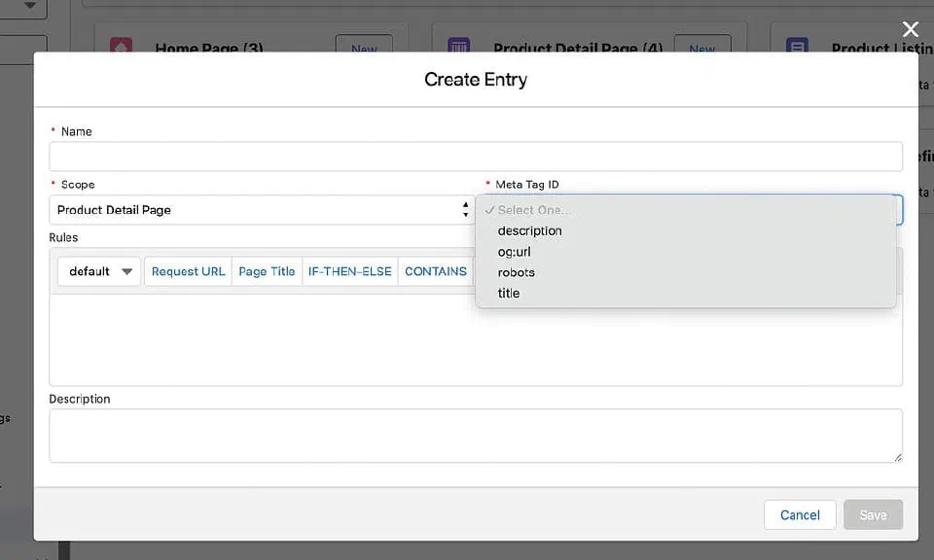Insert the IF-THEN-ELSE rule operator

(x=349, y=271)
